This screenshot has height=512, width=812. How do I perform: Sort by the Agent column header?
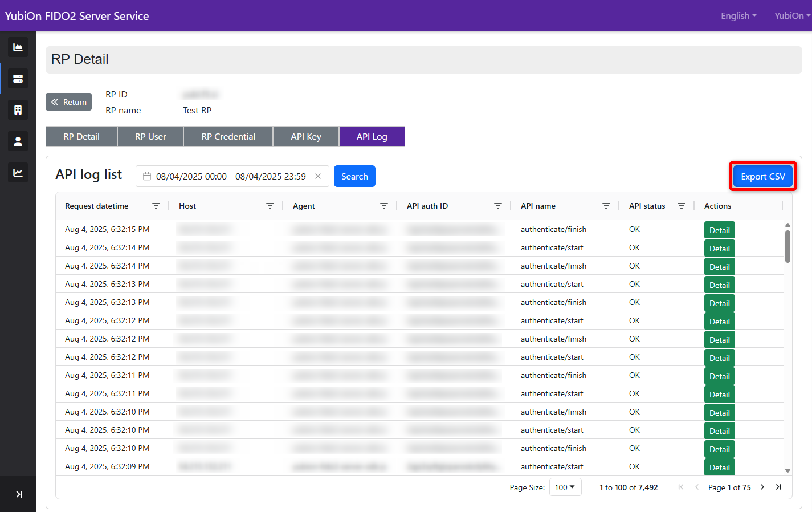click(304, 206)
